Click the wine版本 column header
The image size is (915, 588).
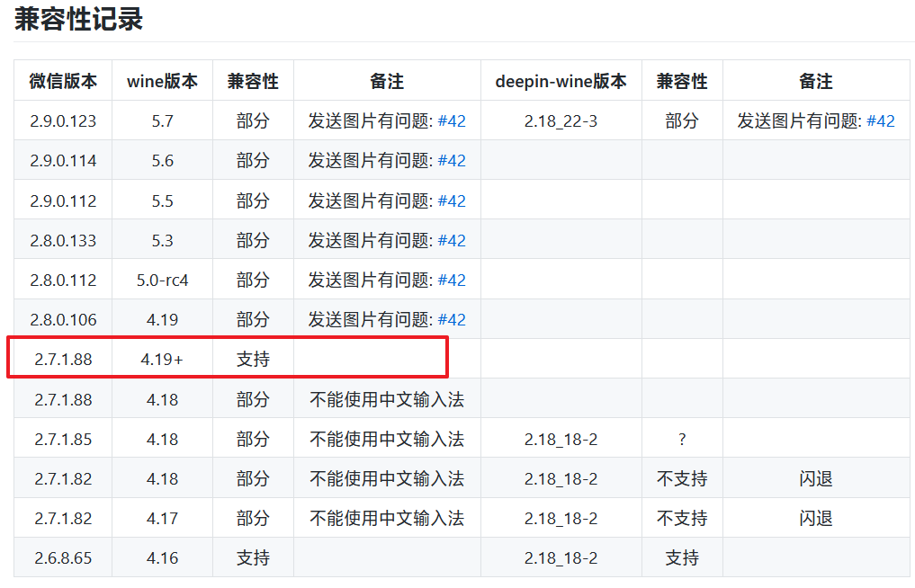pos(162,81)
